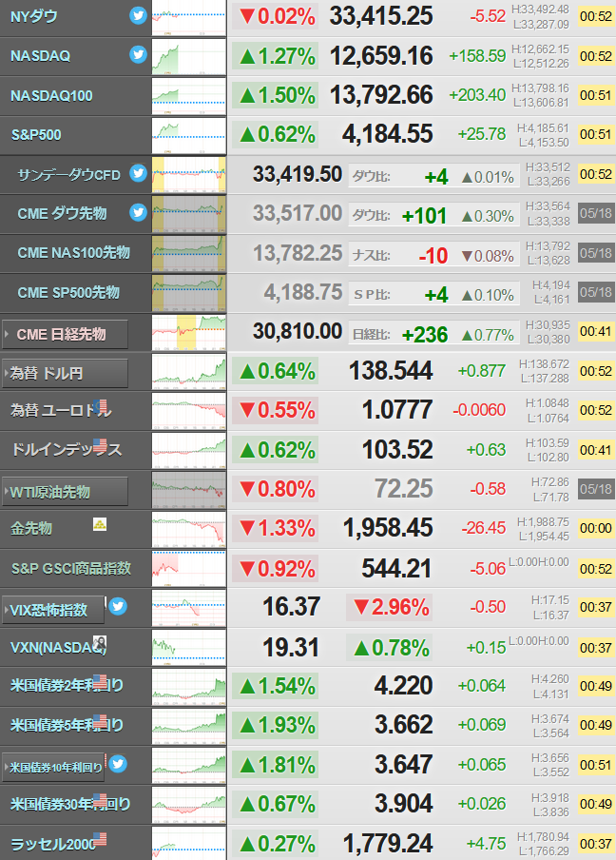This screenshot has height=860, width=616.
Task: Open the VXN mini chart
Action: point(188,648)
